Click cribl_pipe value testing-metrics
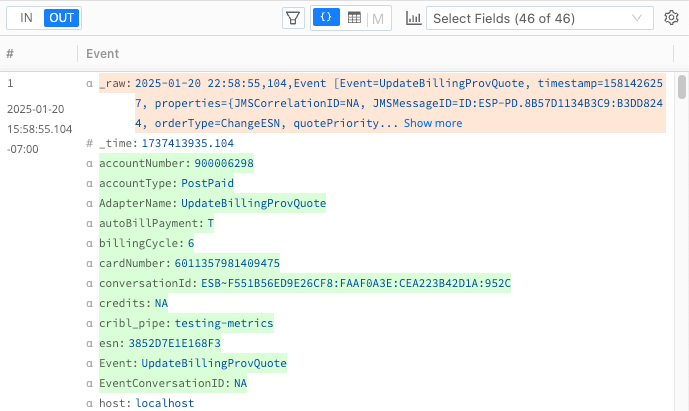The image size is (689, 411). (224, 323)
